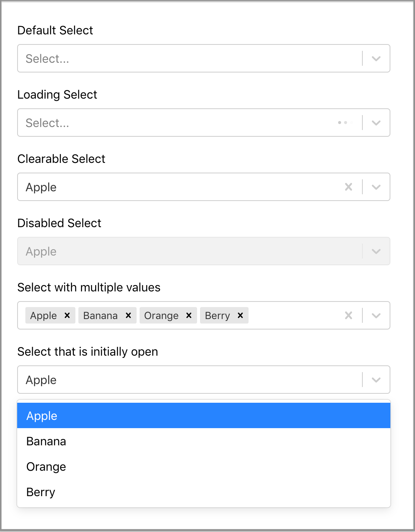Click the loading indicator in Loading Select

343,123
